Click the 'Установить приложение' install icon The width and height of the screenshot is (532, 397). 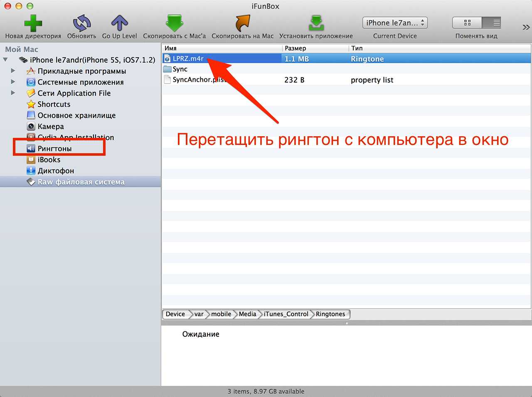(x=316, y=23)
